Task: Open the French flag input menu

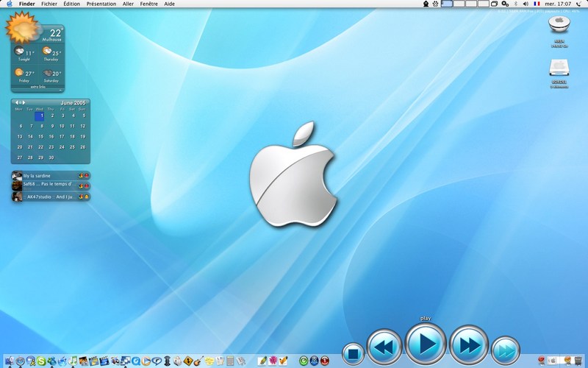Action: [537, 4]
